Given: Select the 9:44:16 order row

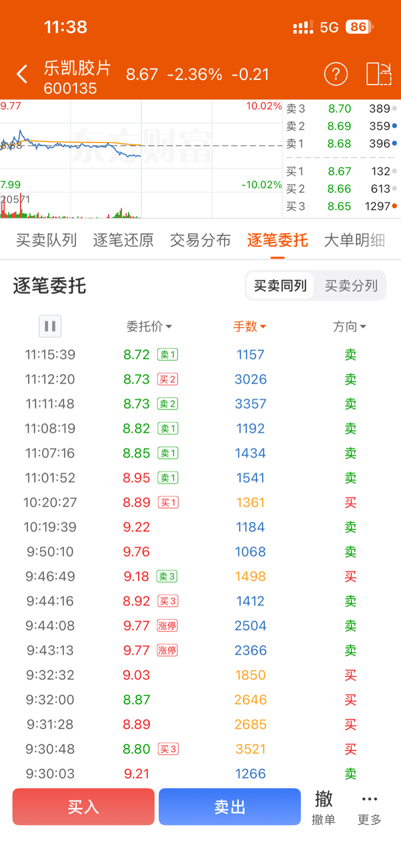Looking at the screenshot, I should [200, 601].
